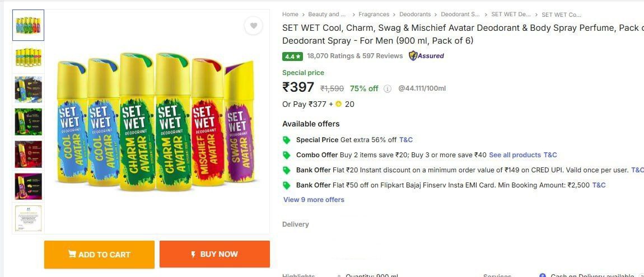The height and width of the screenshot is (277, 644).
Task: Add product to wishlist with heart icon
Action: pyautogui.click(x=254, y=26)
